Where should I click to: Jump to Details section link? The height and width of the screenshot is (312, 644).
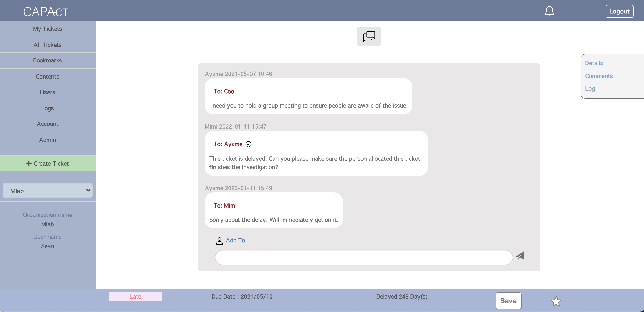pos(594,63)
